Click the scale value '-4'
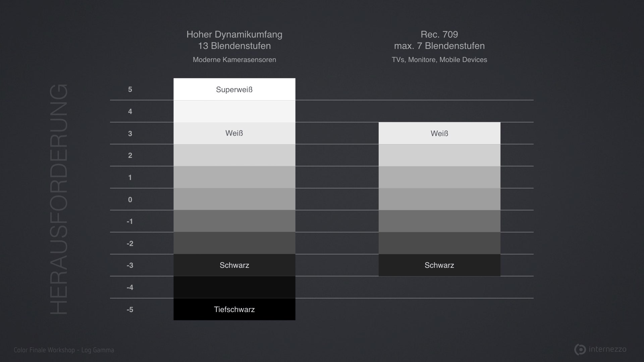 130,287
